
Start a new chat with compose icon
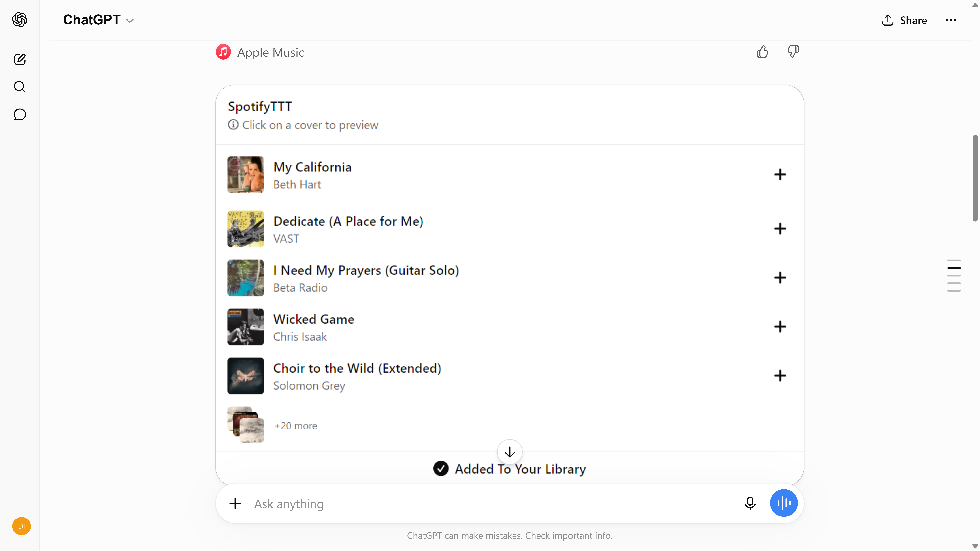click(x=20, y=59)
